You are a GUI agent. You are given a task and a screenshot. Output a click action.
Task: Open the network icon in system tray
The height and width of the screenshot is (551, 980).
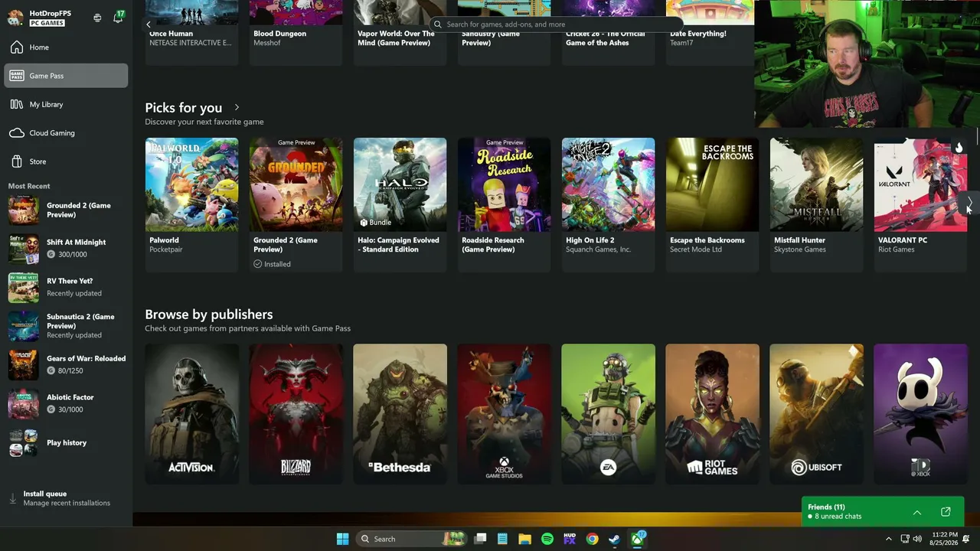pyautogui.click(x=904, y=539)
